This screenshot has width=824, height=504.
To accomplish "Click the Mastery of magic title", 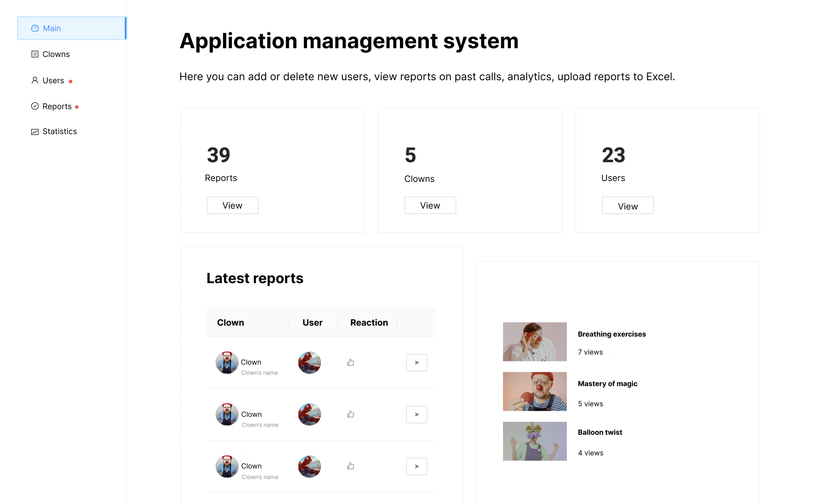I will pos(607,384).
